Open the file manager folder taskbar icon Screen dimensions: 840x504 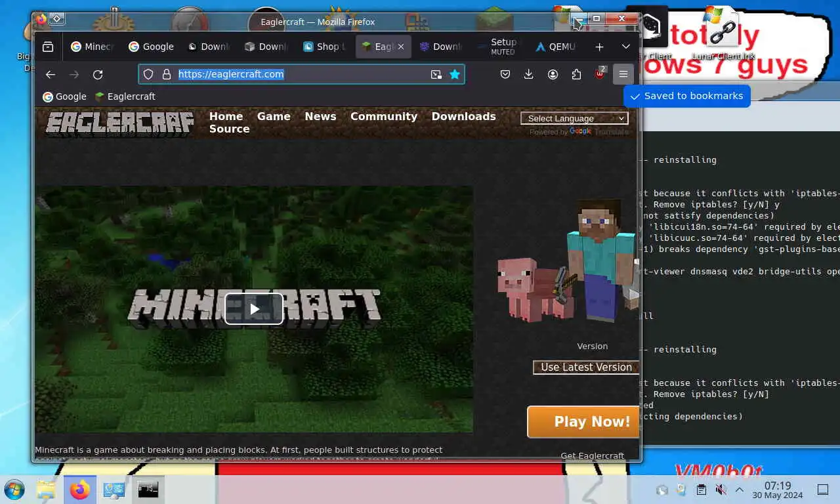(46, 490)
